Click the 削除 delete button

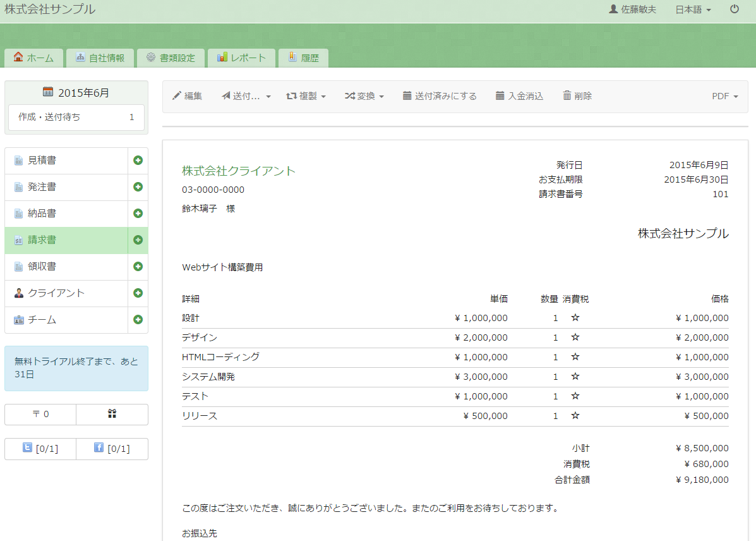[x=577, y=96]
